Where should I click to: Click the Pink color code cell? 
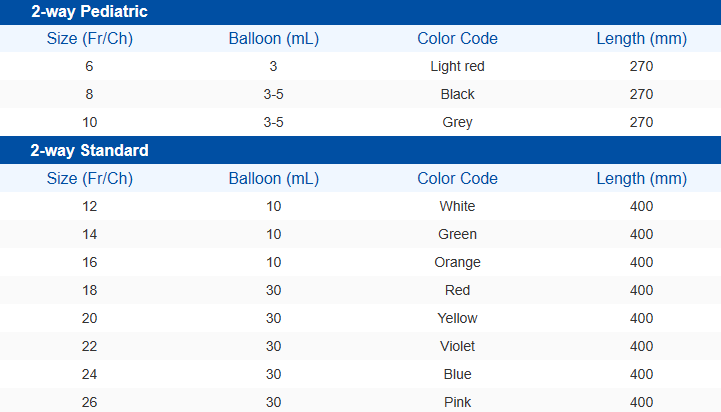(x=457, y=402)
